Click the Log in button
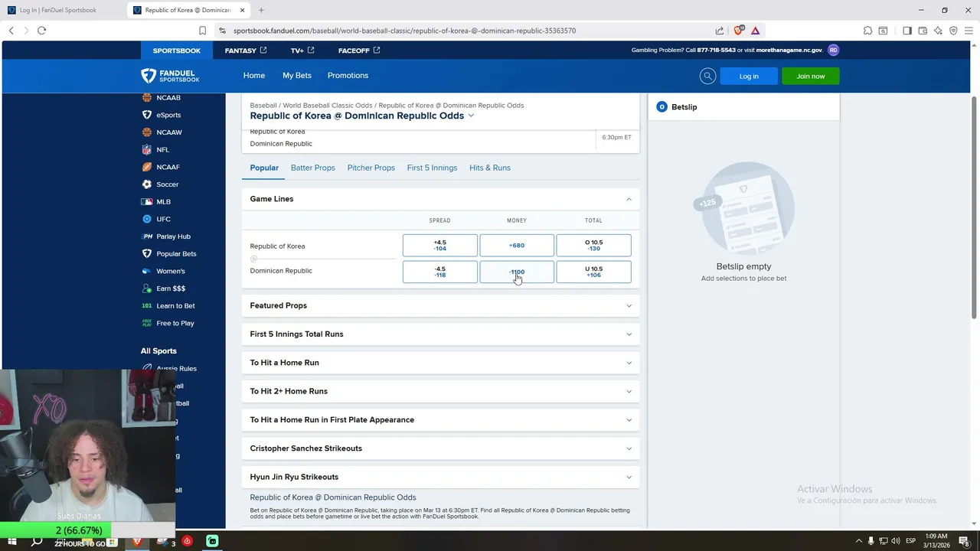Image resolution: width=980 pixels, height=551 pixels. [x=749, y=76]
